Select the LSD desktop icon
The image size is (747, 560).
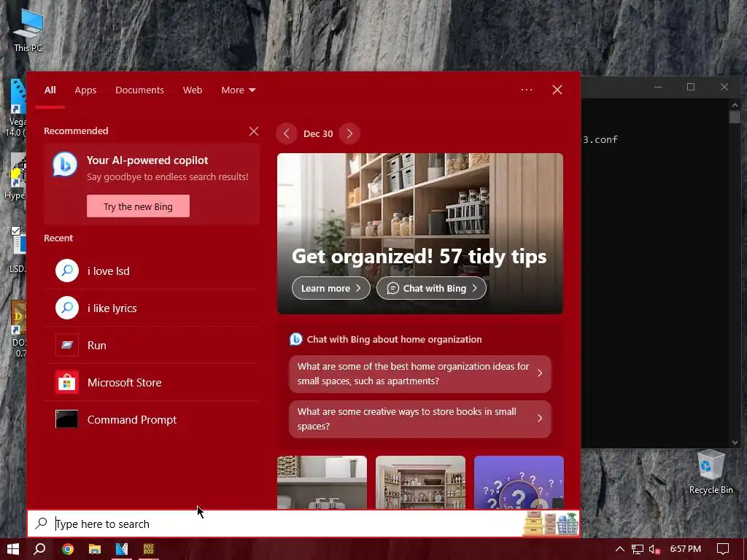tap(18, 249)
